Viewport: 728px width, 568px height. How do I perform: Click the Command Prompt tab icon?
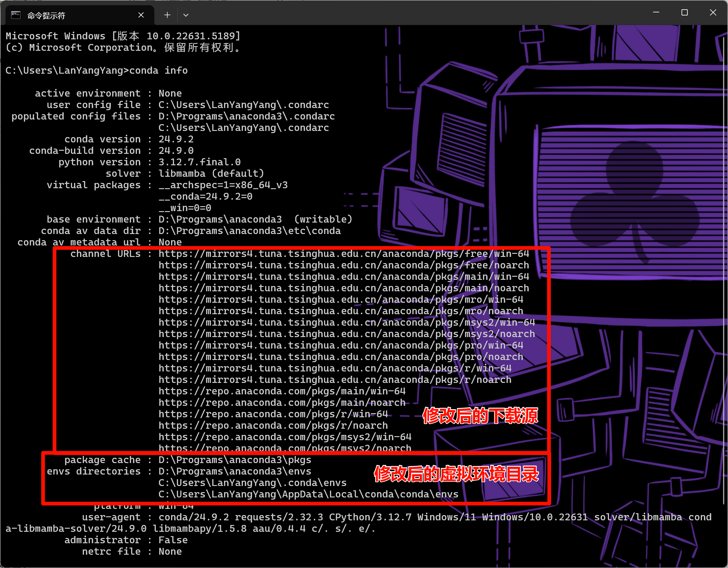click(16, 15)
